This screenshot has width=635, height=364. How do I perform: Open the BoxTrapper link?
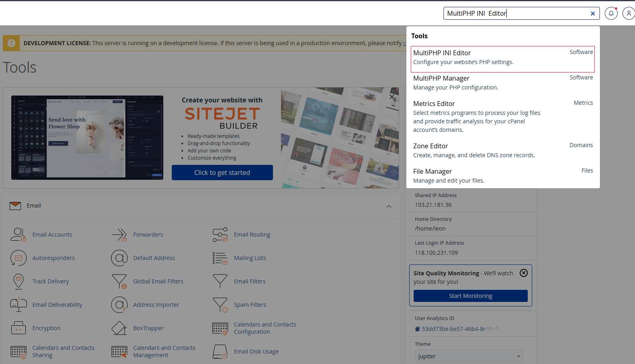tap(148, 328)
